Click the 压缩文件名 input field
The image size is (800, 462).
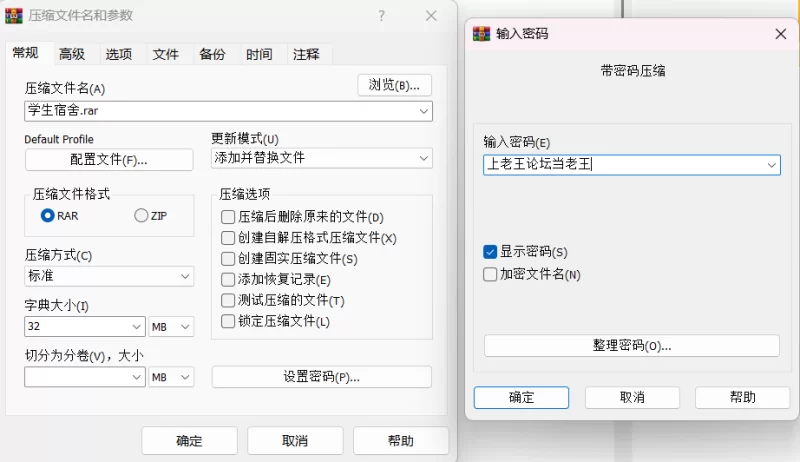coord(228,111)
